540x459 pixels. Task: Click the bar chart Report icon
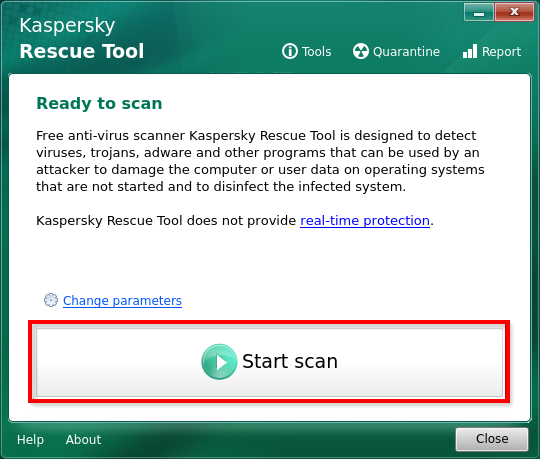(470, 51)
